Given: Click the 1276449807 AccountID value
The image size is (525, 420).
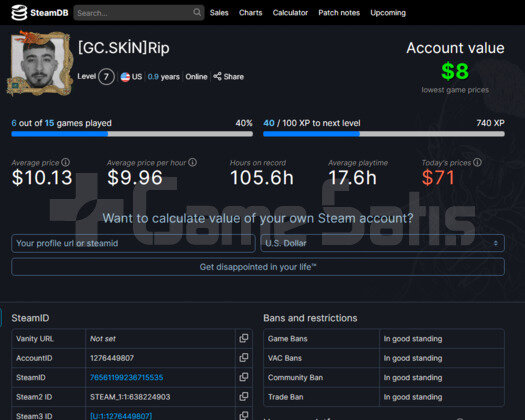Looking at the screenshot, I should click(112, 358).
